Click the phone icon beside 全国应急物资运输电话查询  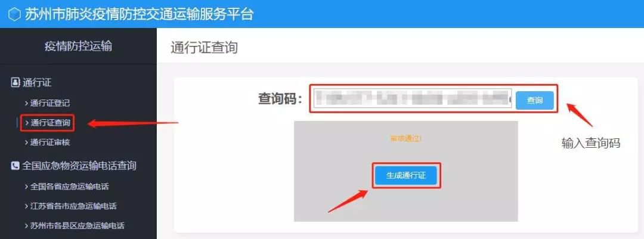coord(15,166)
